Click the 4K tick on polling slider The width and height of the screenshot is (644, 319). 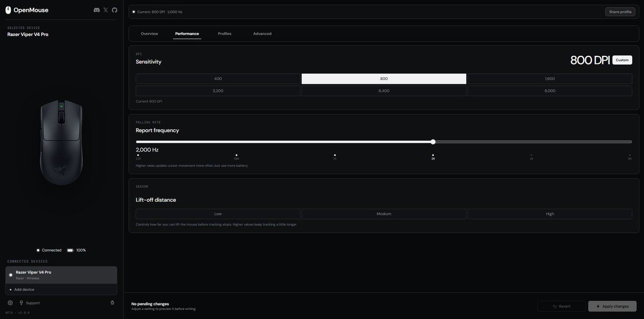[x=531, y=157]
